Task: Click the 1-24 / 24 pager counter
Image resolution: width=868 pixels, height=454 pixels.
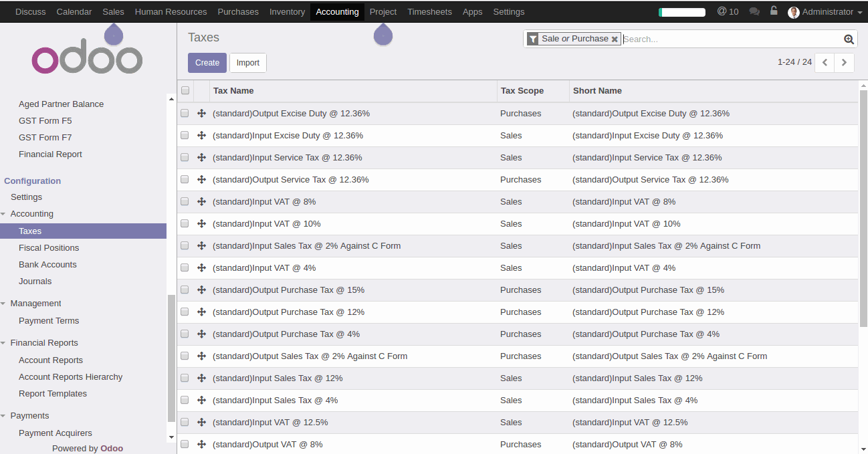Action: pos(794,62)
